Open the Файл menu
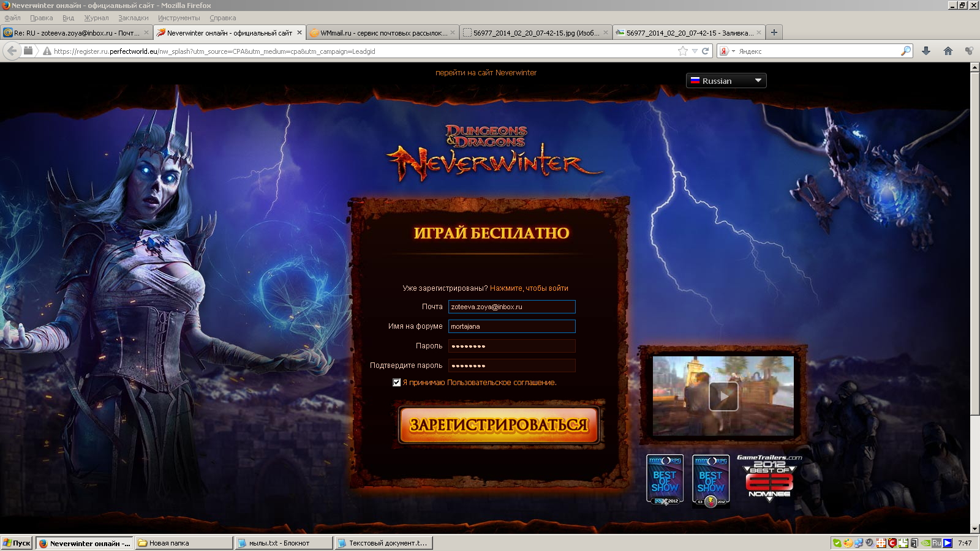The height and width of the screenshot is (551, 980). (13, 18)
